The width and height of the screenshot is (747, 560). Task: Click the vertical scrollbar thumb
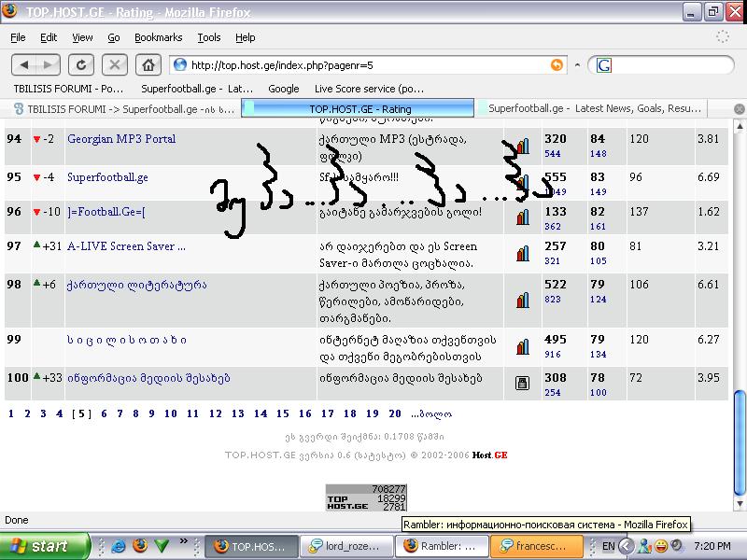tap(740, 442)
